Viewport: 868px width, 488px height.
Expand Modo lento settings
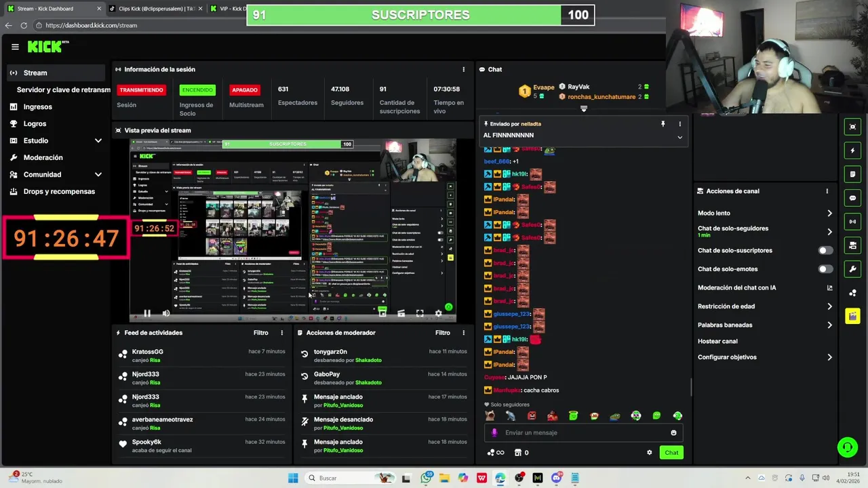tap(765, 213)
